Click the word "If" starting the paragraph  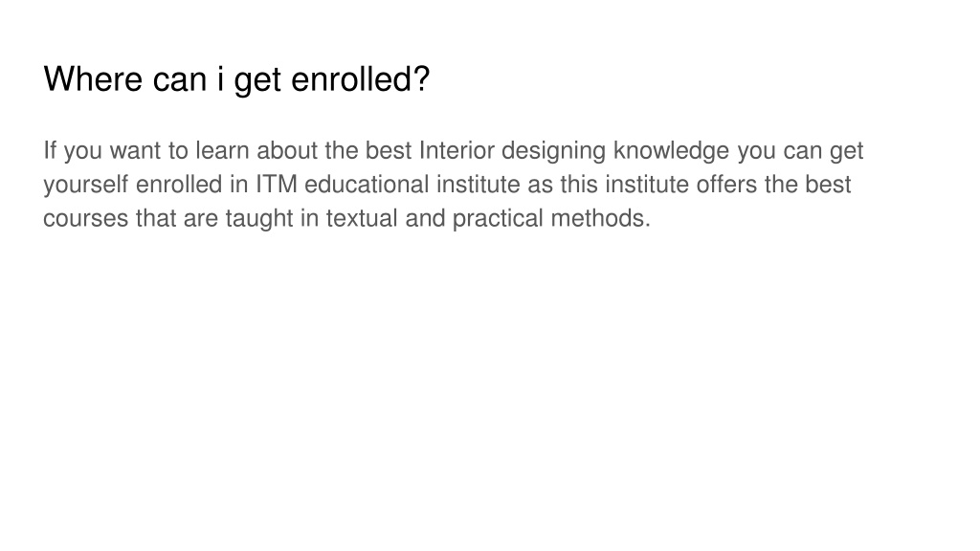coord(50,150)
